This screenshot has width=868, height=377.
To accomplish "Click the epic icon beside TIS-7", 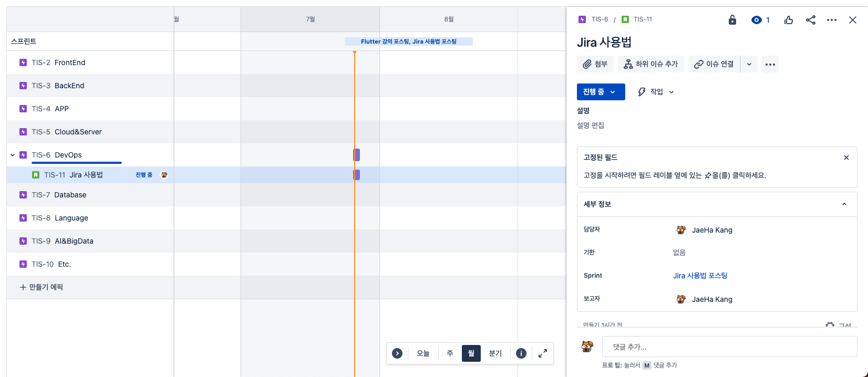I will 23,195.
